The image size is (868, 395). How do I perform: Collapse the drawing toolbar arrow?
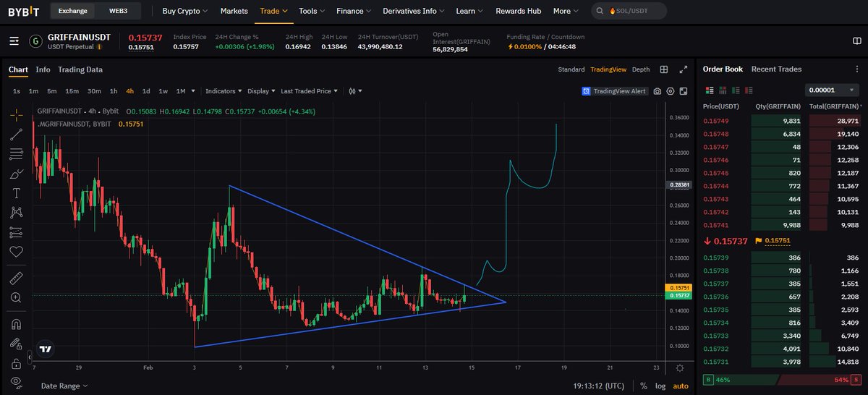(x=30, y=357)
